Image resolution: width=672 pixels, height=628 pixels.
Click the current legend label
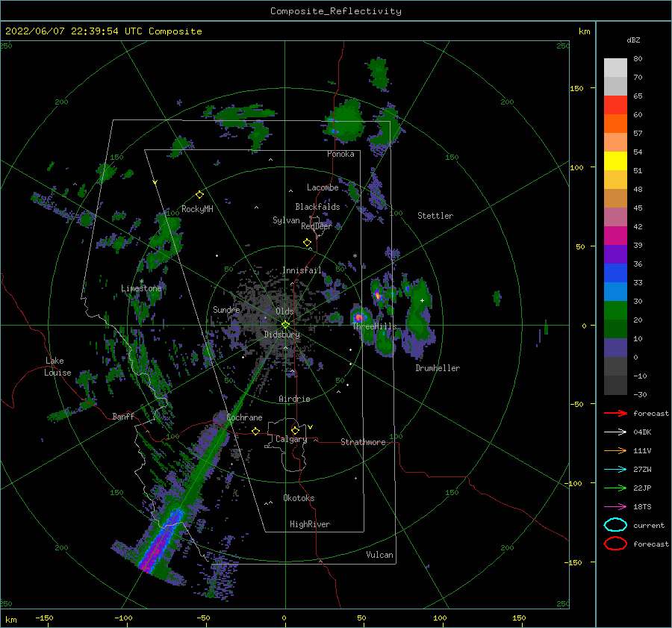click(x=649, y=525)
